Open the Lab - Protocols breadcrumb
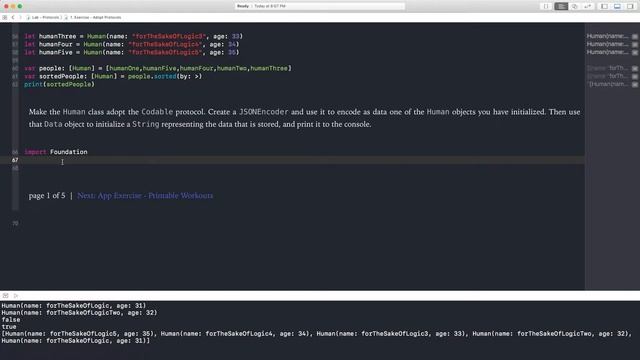Screen dimensions: 640x360 43,18
